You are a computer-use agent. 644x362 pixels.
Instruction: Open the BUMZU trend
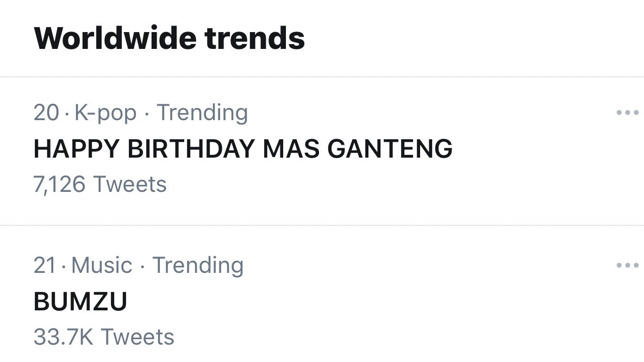click(x=80, y=301)
